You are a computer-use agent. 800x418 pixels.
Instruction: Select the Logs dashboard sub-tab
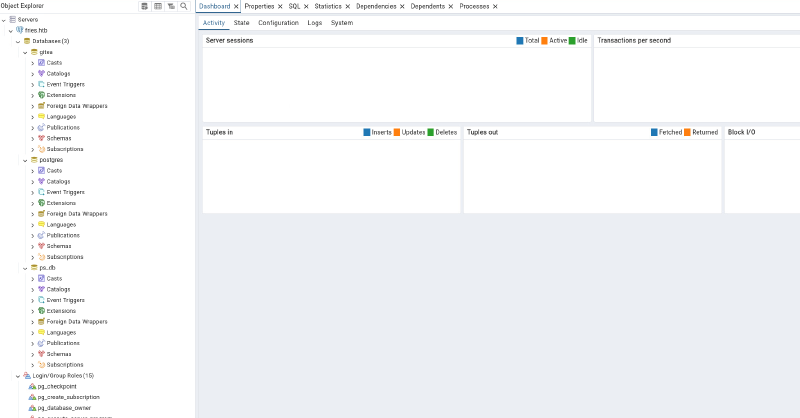tap(314, 23)
